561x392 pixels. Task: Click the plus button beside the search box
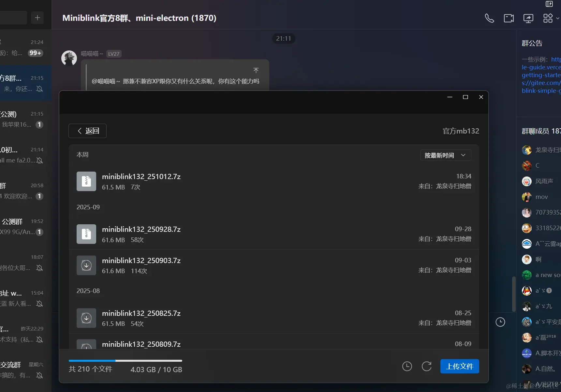pos(37,18)
